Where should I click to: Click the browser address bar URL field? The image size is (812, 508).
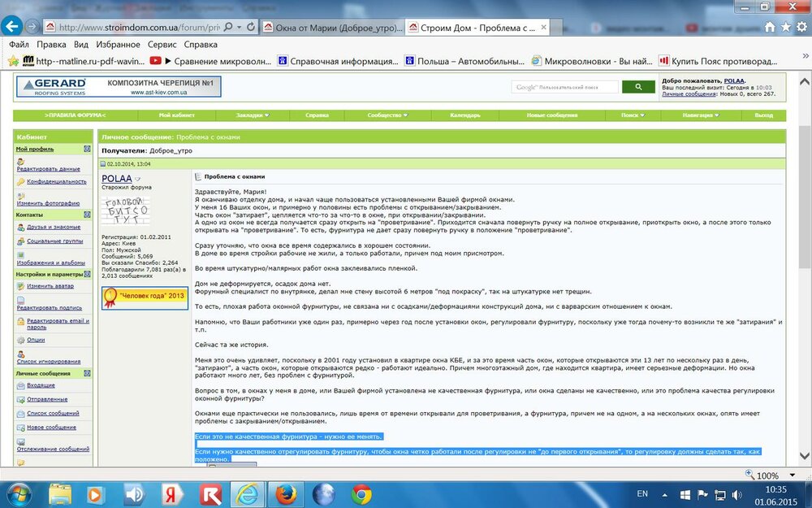pyautogui.click(x=139, y=27)
